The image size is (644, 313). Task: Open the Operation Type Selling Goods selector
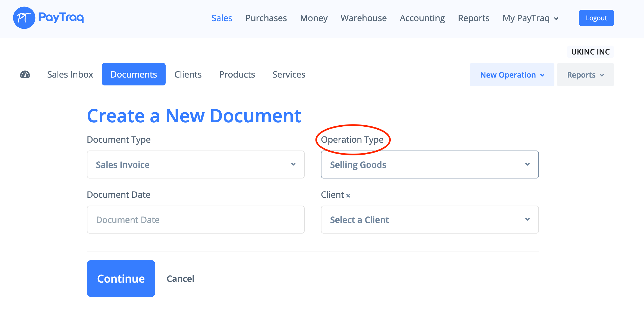[x=430, y=165]
